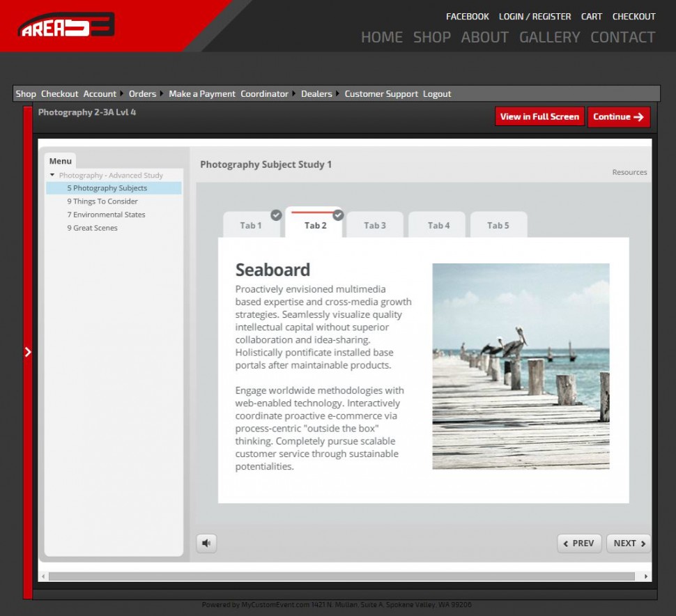Image resolution: width=676 pixels, height=616 pixels.
Task: Select 5 Photography Subjects in menu
Action: (x=114, y=188)
